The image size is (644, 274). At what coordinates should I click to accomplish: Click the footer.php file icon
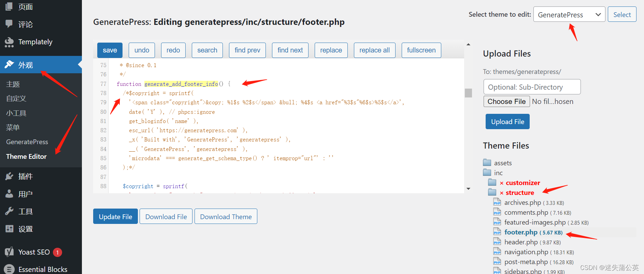[x=497, y=232]
